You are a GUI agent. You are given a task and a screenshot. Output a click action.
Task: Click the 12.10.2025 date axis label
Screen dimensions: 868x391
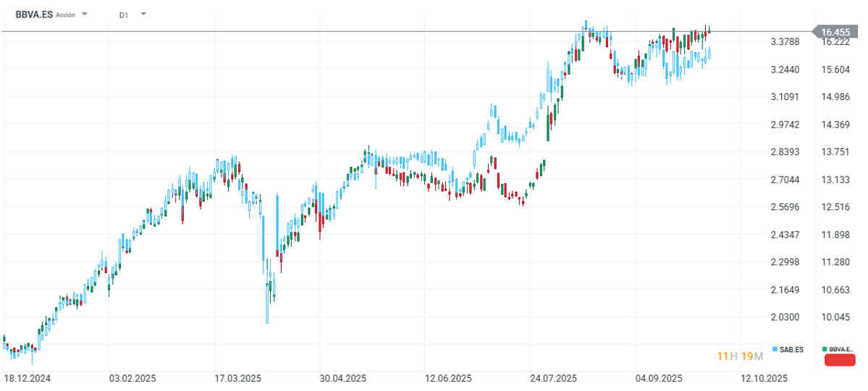pyautogui.click(x=762, y=379)
